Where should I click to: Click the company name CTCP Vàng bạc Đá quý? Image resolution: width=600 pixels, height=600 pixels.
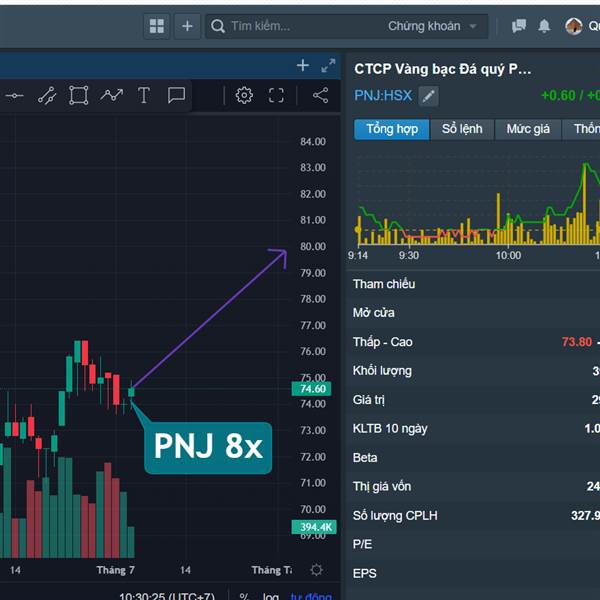coord(442,69)
